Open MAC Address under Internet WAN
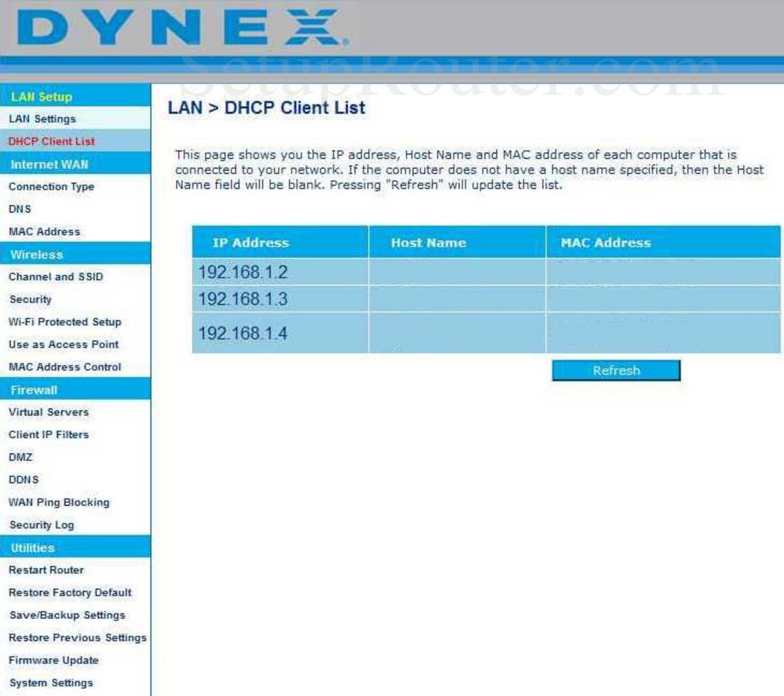Viewport: 784px width, 696px height. (x=44, y=231)
